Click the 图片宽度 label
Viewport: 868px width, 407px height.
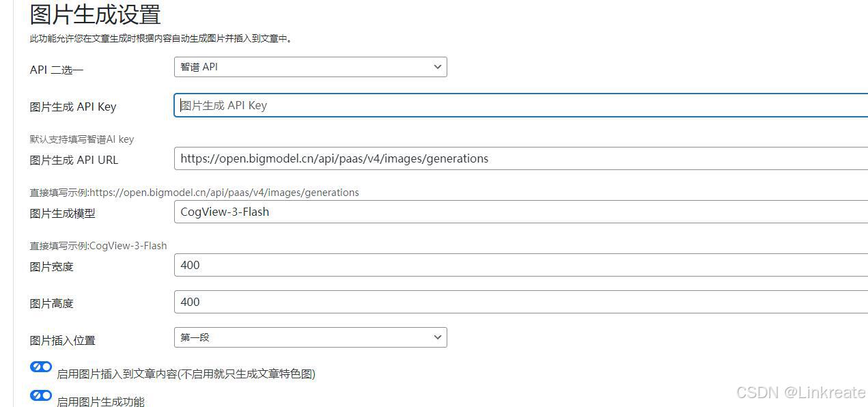(x=52, y=267)
